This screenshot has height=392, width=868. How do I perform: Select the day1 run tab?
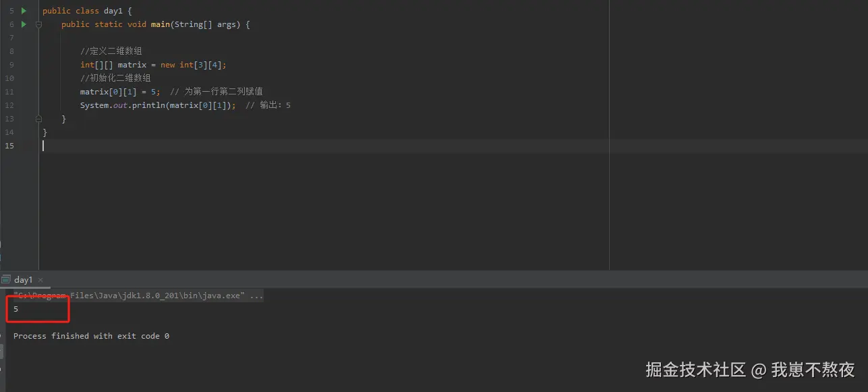click(23, 279)
